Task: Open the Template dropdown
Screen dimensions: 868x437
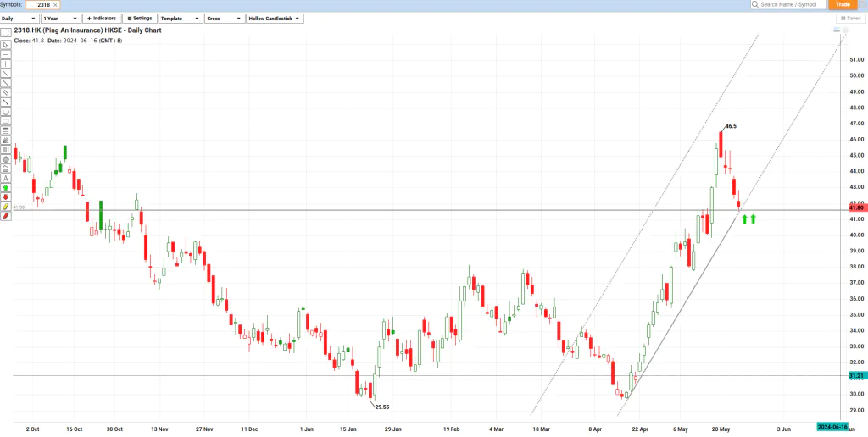Action: point(181,18)
